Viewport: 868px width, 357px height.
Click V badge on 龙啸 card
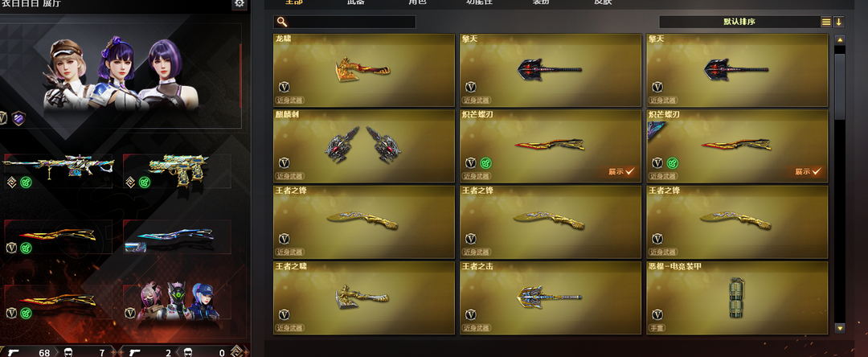coord(284,87)
